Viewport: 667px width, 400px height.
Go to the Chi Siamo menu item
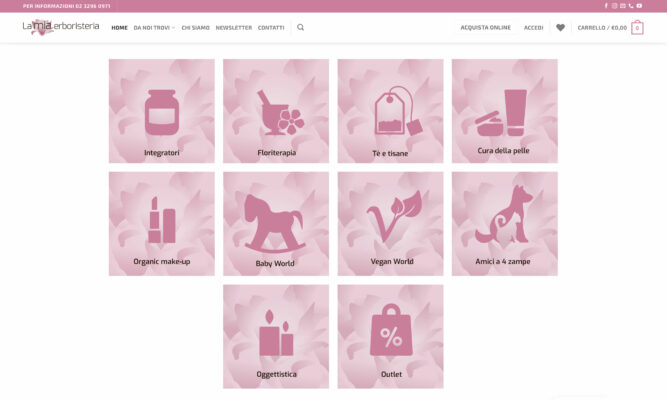click(x=195, y=28)
